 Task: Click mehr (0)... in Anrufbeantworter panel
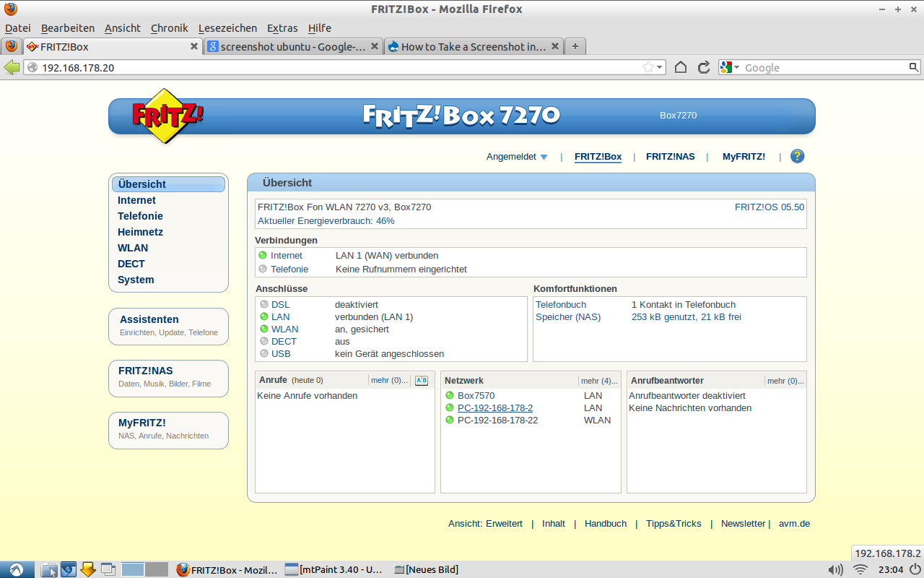click(785, 381)
